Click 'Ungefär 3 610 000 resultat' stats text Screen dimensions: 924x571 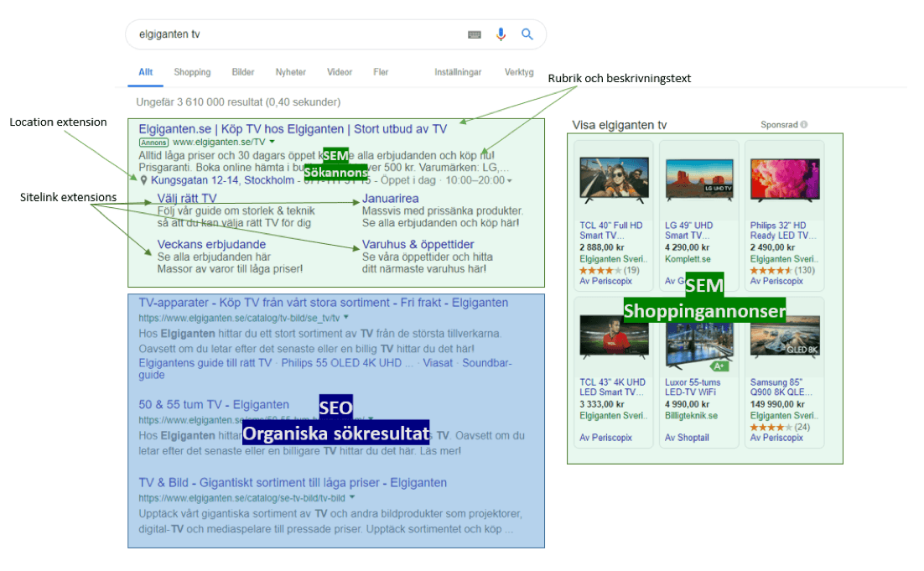point(238,102)
